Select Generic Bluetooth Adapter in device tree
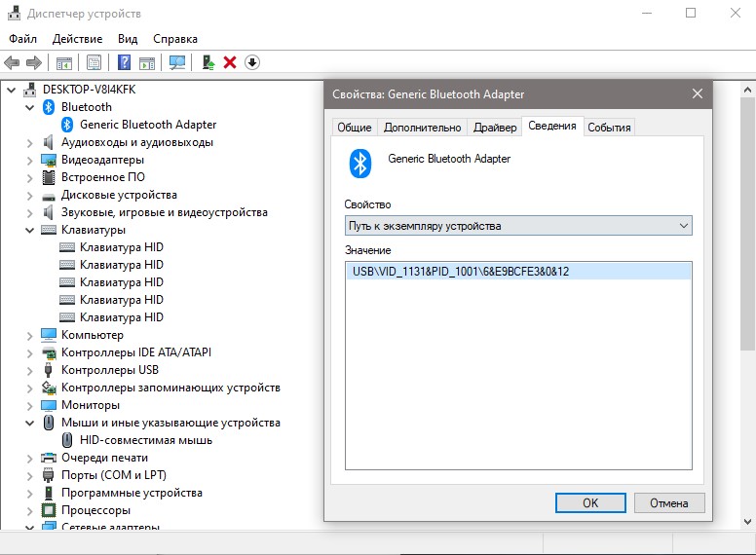The height and width of the screenshot is (555, 756). coord(148,125)
